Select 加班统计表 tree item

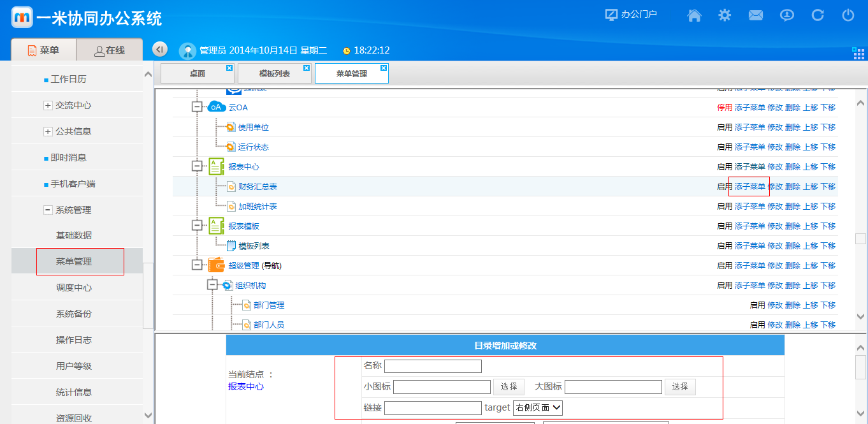pyautogui.click(x=257, y=207)
